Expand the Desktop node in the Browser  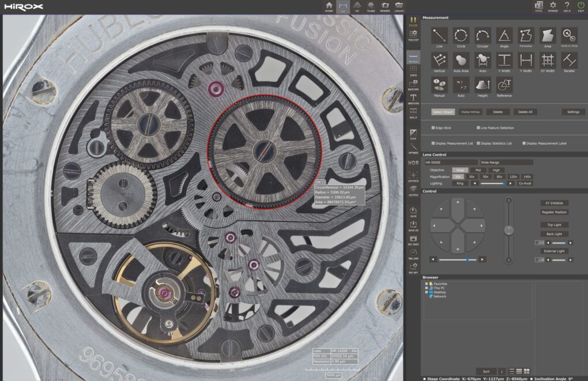click(x=425, y=292)
